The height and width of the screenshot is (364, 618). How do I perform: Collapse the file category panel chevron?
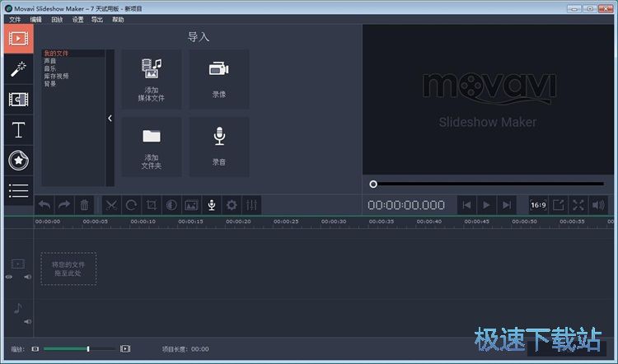tap(110, 118)
